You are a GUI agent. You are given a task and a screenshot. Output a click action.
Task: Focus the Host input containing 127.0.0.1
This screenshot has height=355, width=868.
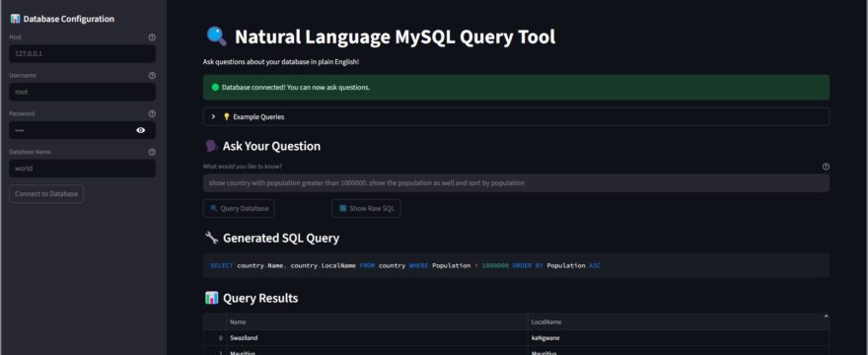pyautogui.click(x=82, y=53)
